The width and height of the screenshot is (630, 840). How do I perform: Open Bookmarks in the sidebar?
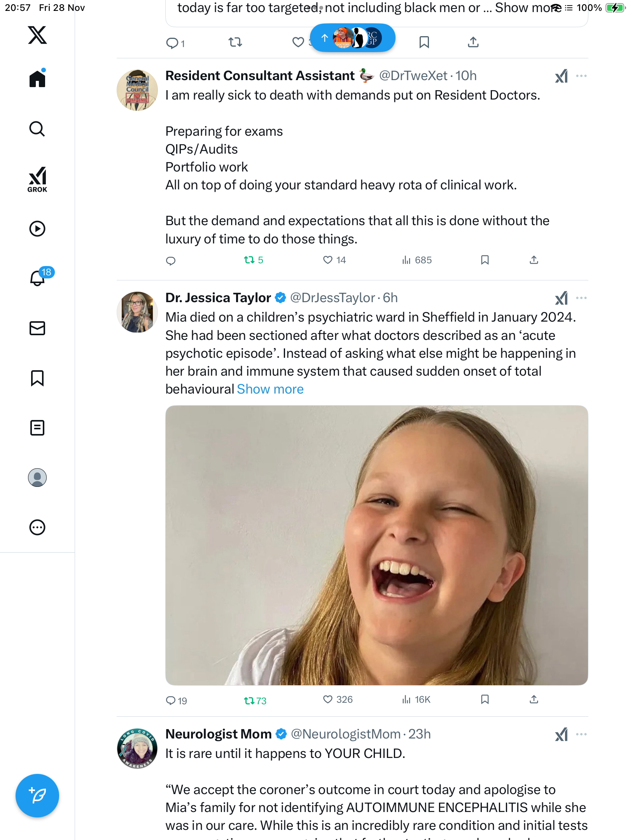[37, 378]
